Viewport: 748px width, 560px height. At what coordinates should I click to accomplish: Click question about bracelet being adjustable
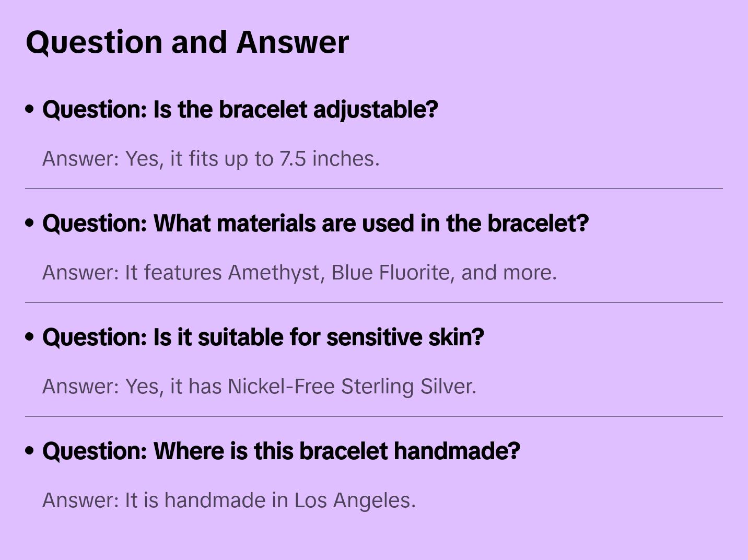pyautogui.click(x=240, y=109)
